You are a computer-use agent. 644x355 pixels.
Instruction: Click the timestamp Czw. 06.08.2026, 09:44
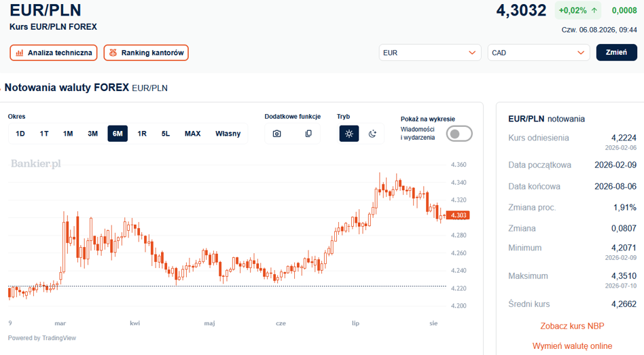(599, 30)
